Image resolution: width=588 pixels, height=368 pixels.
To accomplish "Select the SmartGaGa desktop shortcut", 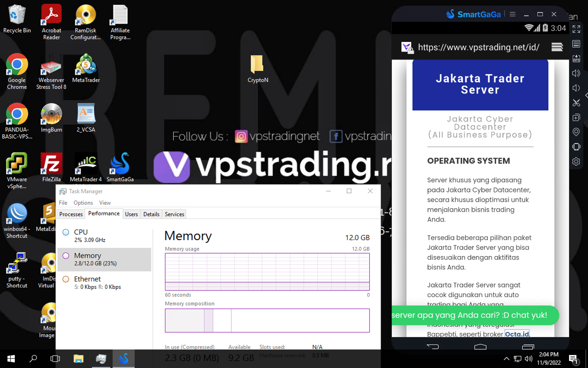I will pos(120,167).
